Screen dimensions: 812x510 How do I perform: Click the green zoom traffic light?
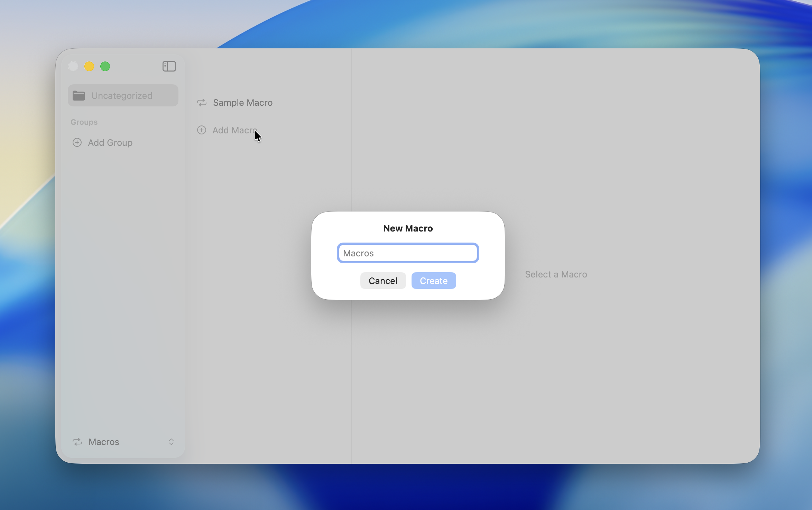click(x=105, y=66)
